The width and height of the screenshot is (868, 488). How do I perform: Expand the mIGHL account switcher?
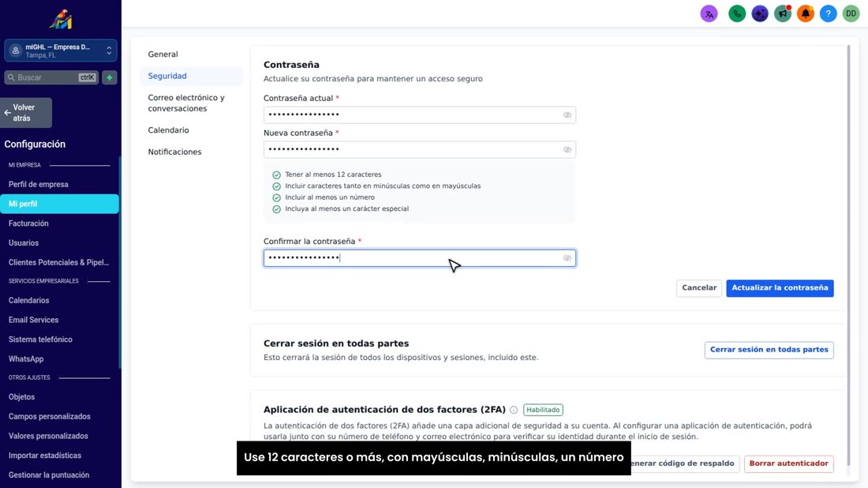[x=60, y=51]
